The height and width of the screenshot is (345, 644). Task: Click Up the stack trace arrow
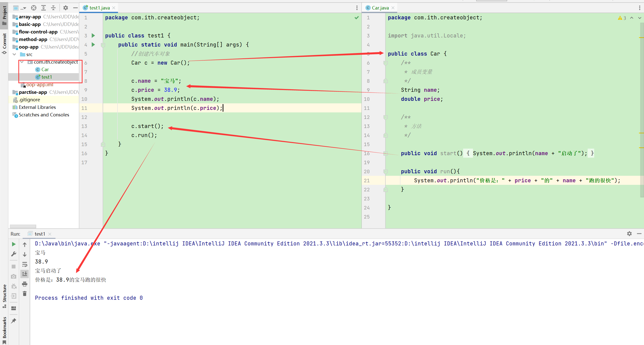point(25,244)
